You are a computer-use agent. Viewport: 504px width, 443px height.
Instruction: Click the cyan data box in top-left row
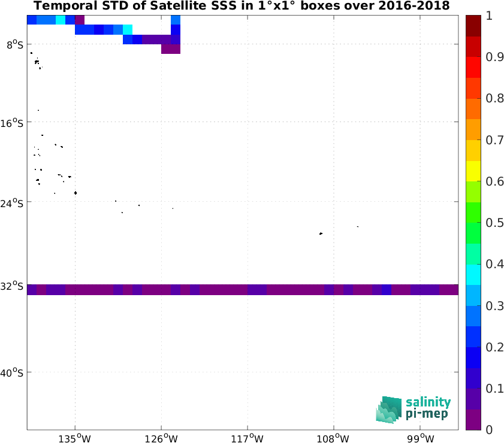click(x=61, y=20)
